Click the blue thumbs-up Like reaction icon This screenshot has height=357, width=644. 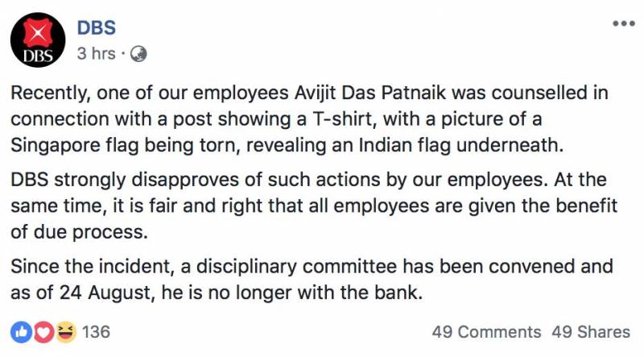pos(19,331)
